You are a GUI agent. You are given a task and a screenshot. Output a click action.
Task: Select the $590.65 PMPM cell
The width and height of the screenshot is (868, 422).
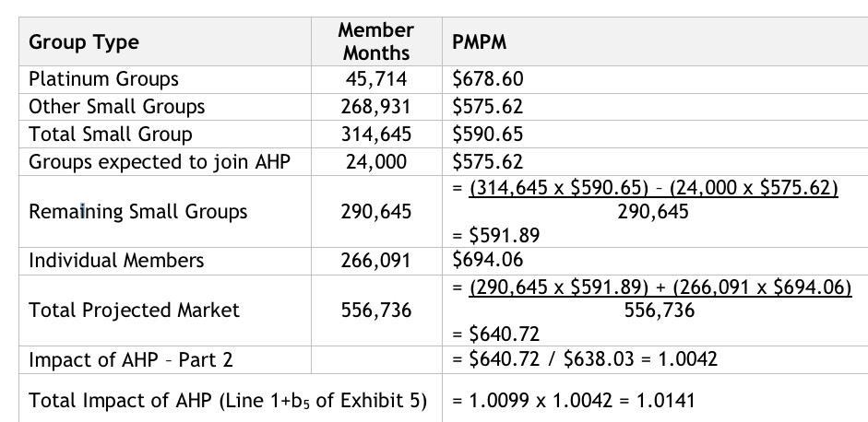tap(488, 135)
